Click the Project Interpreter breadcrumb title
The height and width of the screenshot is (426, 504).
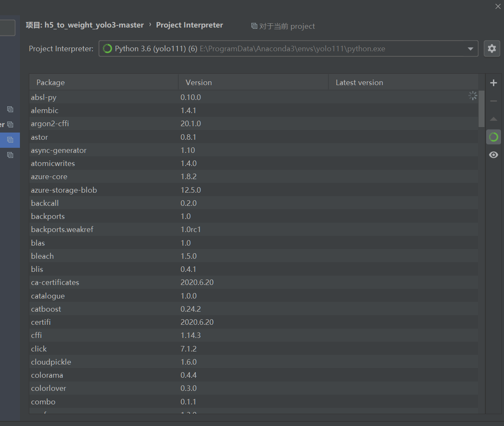tap(189, 25)
